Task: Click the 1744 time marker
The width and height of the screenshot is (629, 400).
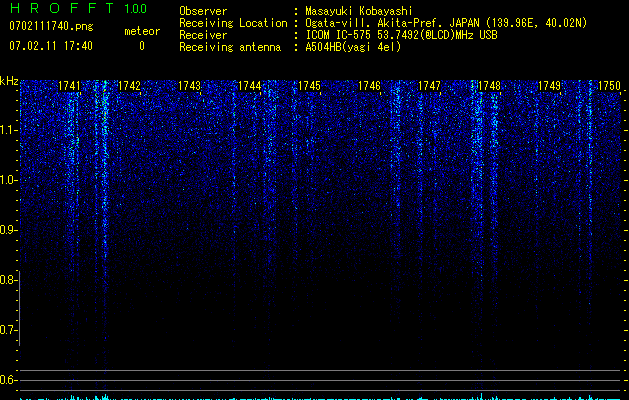Action: (249, 86)
